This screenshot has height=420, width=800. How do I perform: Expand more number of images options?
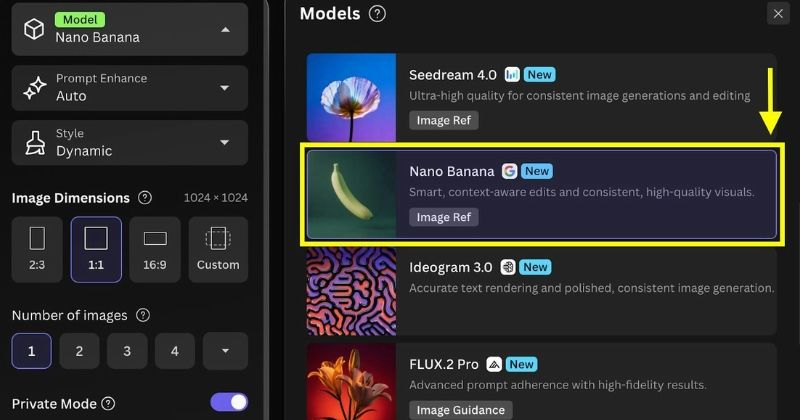pyautogui.click(x=225, y=351)
